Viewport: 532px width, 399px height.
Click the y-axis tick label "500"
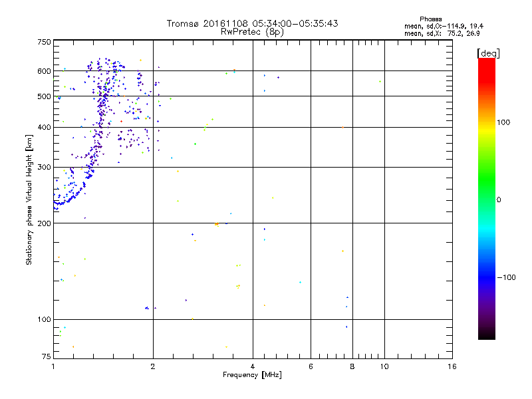[x=44, y=96]
